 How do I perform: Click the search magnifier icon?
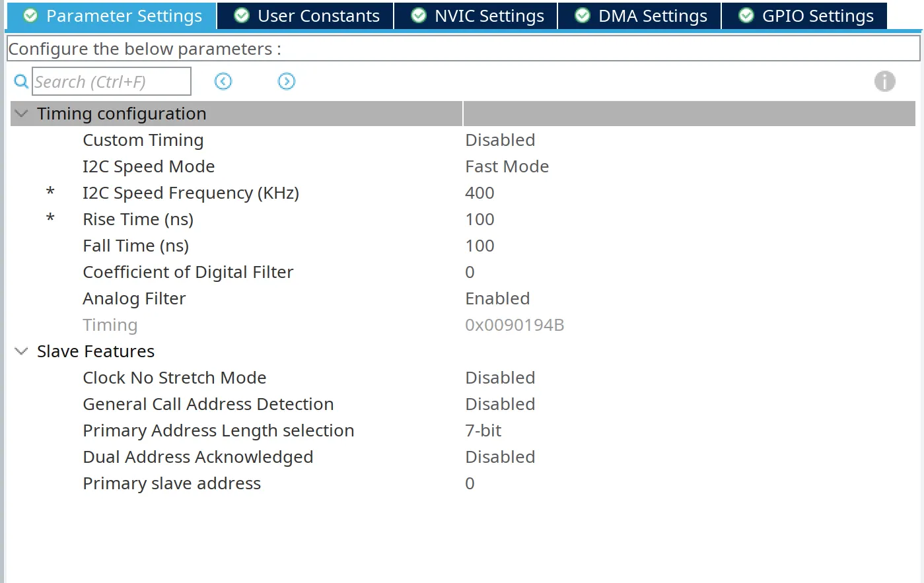click(21, 82)
